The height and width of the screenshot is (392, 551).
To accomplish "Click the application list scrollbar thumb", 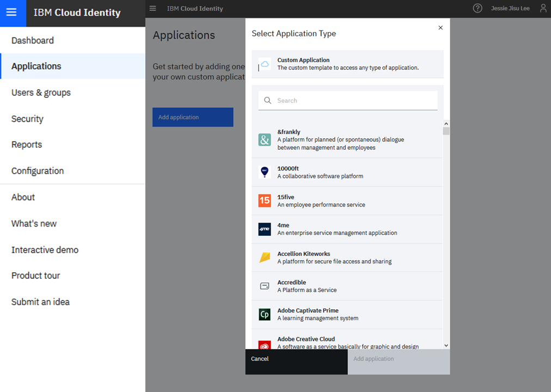I will [x=446, y=131].
